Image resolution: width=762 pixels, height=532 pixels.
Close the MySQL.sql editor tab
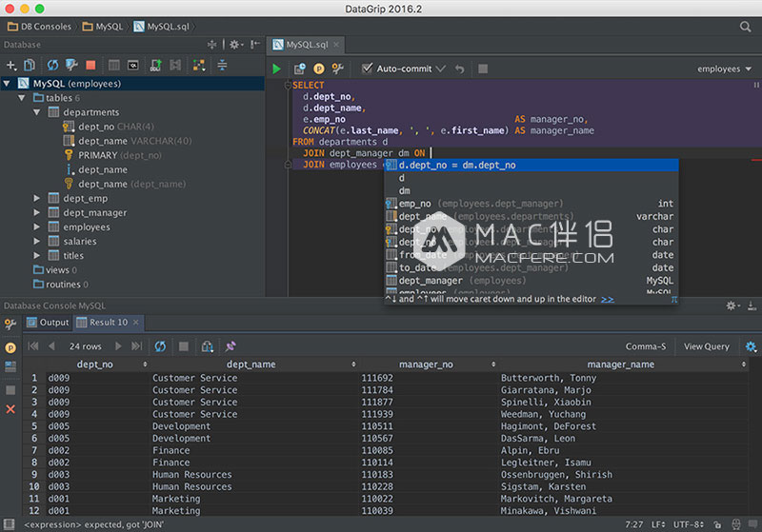click(336, 45)
